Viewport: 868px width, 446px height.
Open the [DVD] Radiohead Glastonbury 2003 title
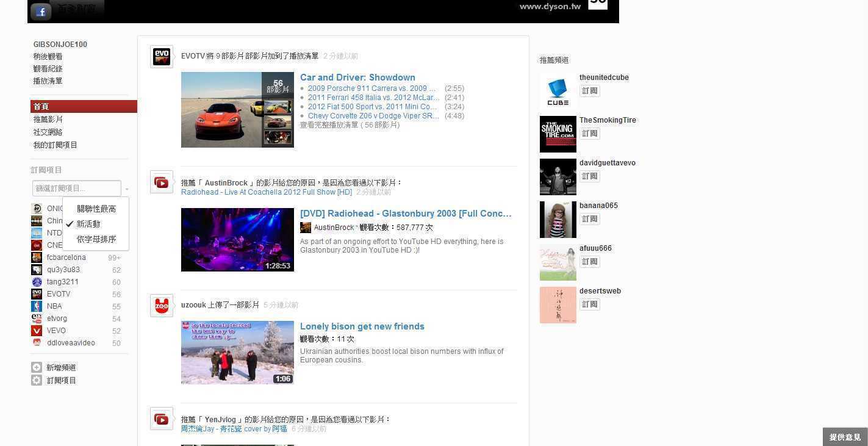(x=406, y=214)
